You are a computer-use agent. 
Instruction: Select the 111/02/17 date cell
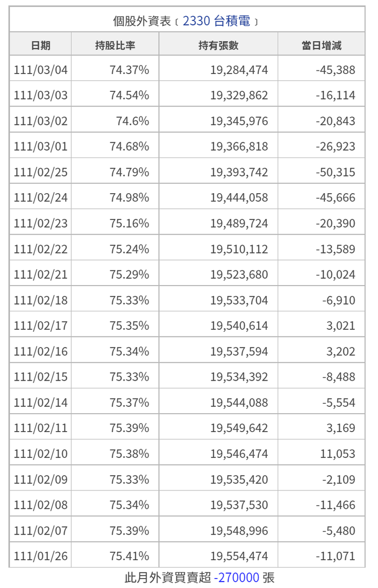click(40, 326)
